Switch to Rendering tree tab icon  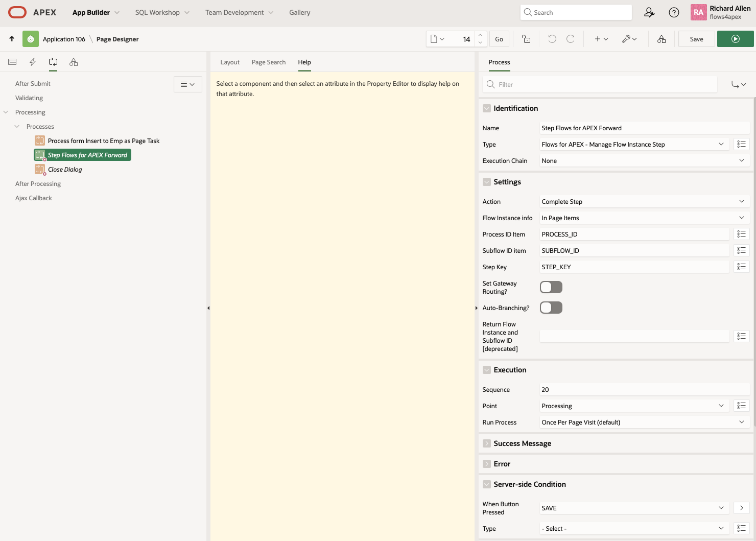pos(12,62)
